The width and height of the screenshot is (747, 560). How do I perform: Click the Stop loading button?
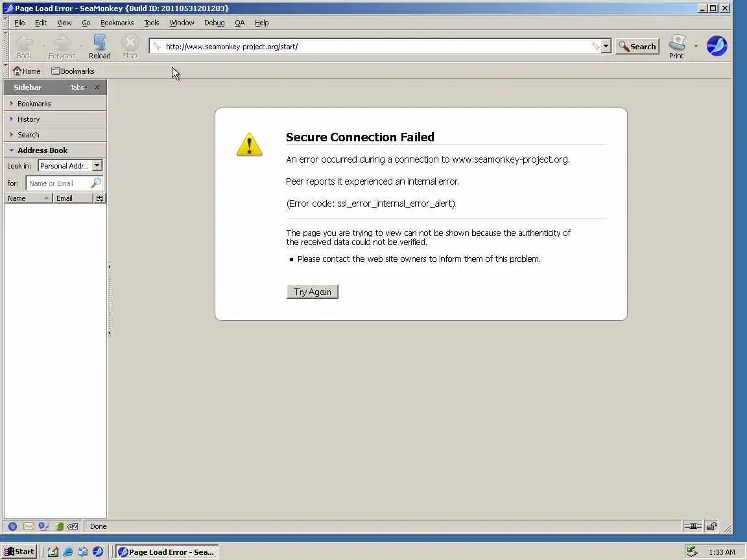pyautogui.click(x=130, y=46)
